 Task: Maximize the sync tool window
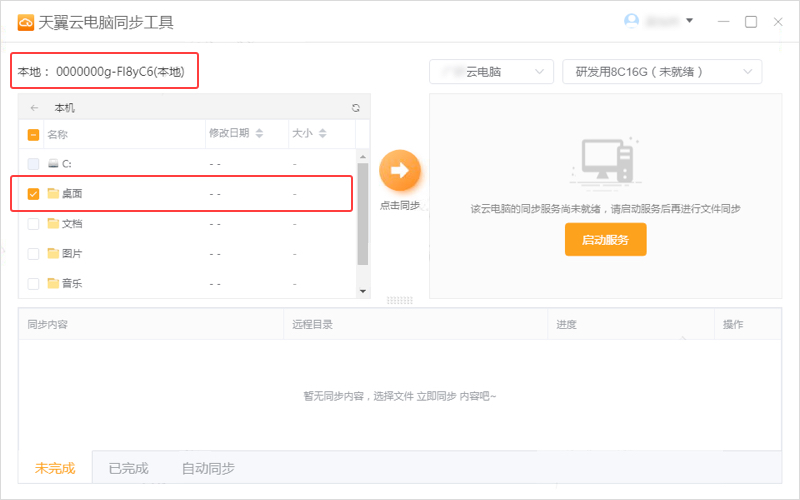point(751,22)
